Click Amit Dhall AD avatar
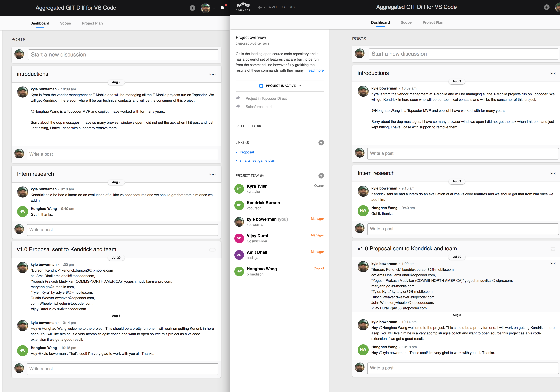The height and width of the screenshot is (392, 560). (239, 255)
